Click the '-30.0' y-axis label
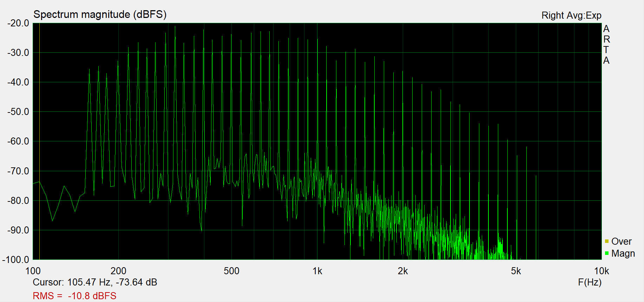 pyautogui.click(x=18, y=53)
